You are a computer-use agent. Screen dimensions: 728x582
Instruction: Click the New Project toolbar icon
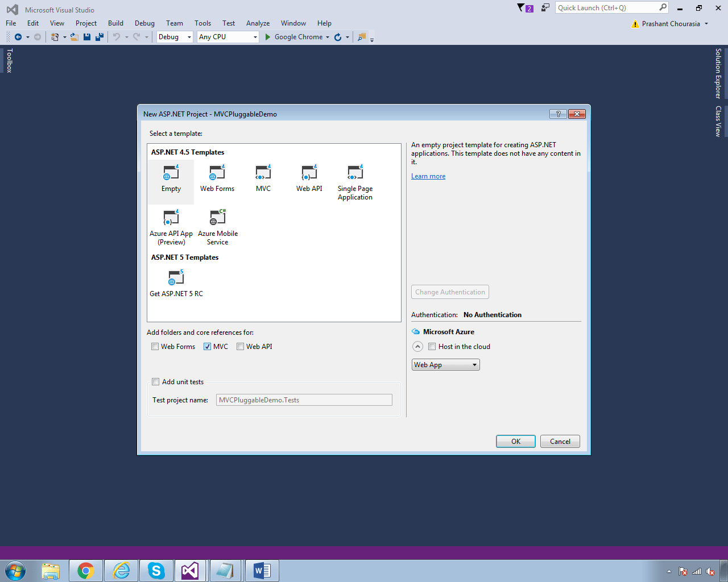coord(55,37)
